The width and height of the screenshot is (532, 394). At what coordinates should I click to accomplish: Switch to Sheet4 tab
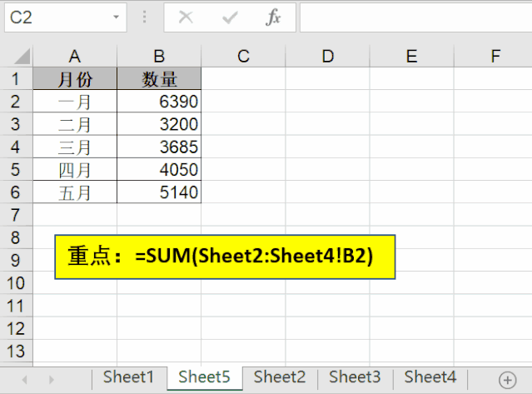tap(430, 377)
